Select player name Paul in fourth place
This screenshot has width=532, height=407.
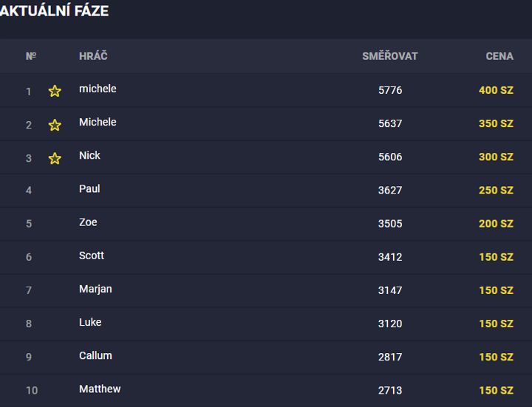pyautogui.click(x=89, y=188)
